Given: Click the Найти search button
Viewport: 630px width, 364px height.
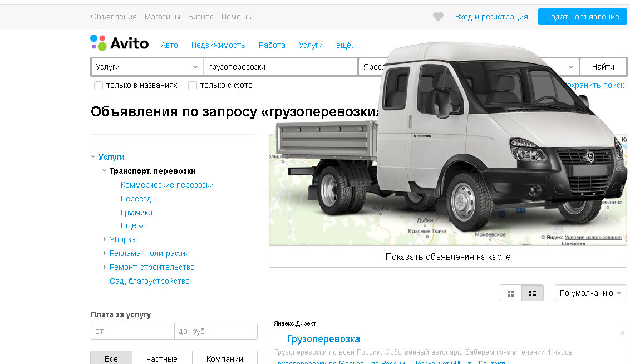Looking at the screenshot, I should (x=603, y=67).
